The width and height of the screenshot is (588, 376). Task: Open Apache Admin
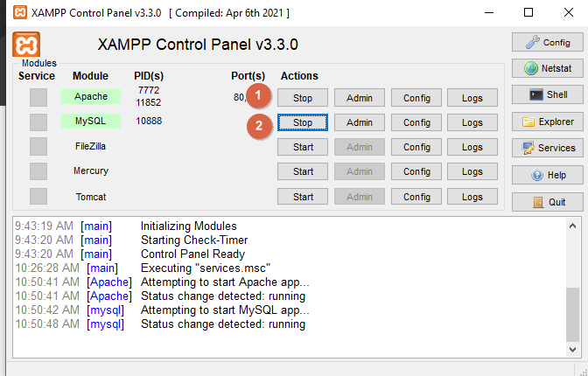pos(360,98)
